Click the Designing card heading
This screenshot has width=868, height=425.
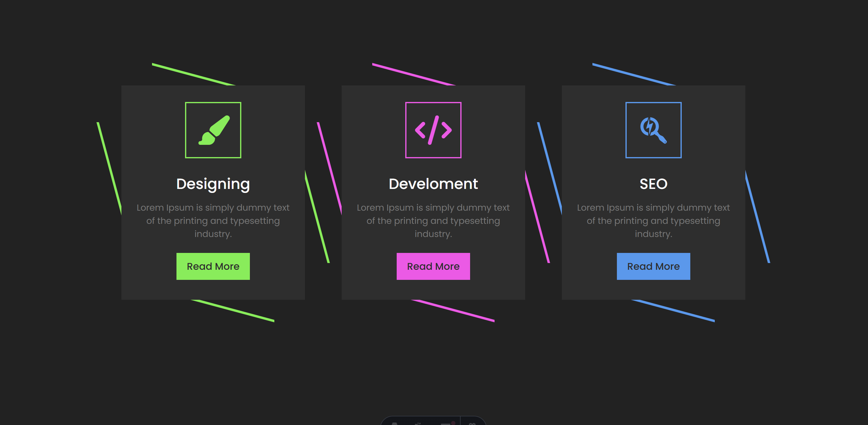[x=213, y=184]
